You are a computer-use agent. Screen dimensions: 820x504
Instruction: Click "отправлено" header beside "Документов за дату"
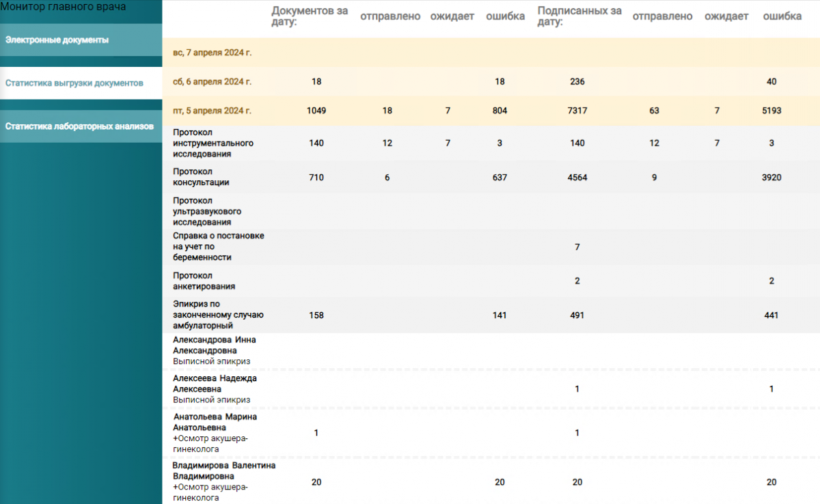(x=390, y=16)
